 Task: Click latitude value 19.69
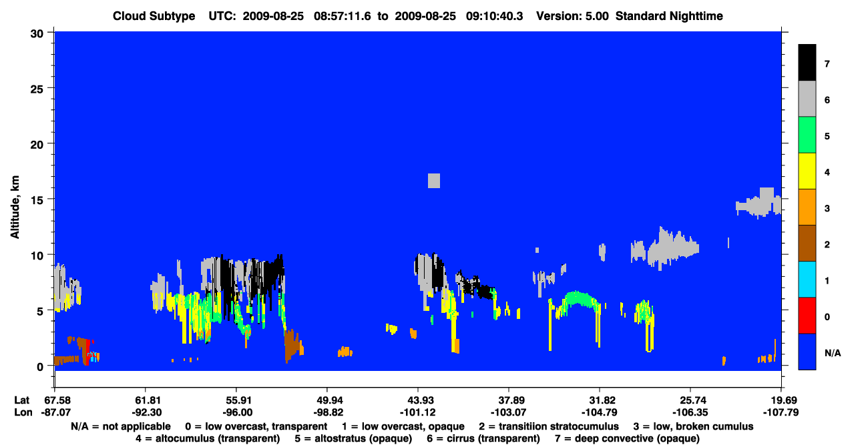pos(781,400)
